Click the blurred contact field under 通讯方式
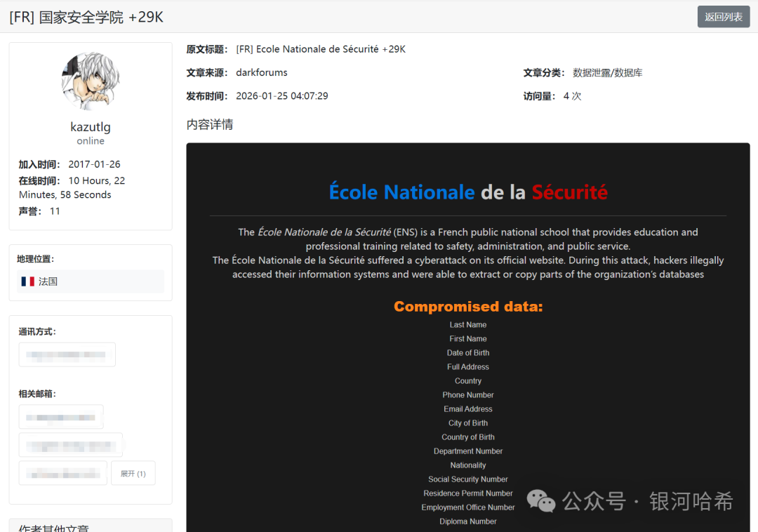758x532 pixels. 67,354
